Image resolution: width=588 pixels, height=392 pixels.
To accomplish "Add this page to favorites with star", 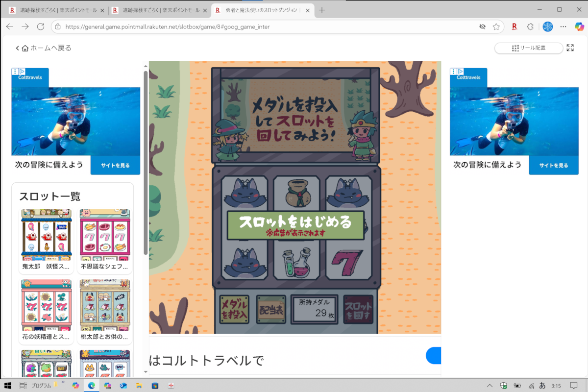I will pyautogui.click(x=496, y=27).
